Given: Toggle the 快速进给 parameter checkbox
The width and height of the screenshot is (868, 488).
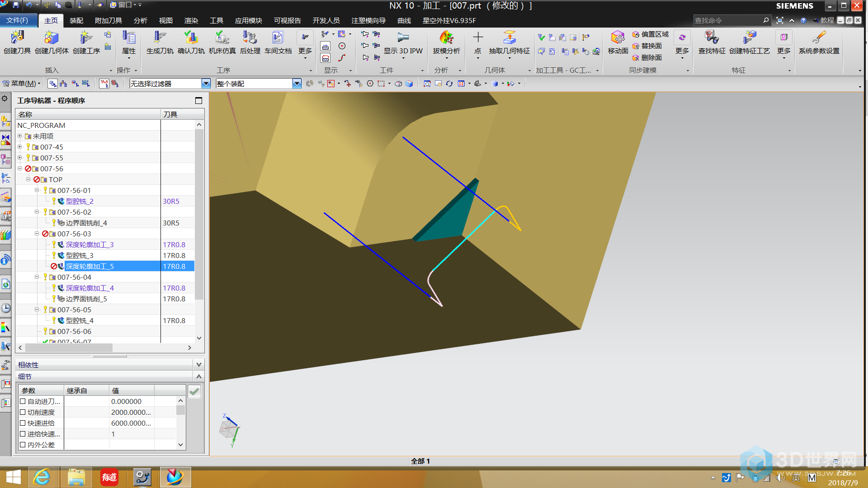Looking at the screenshot, I should pyautogui.click(x=23, y=423).
